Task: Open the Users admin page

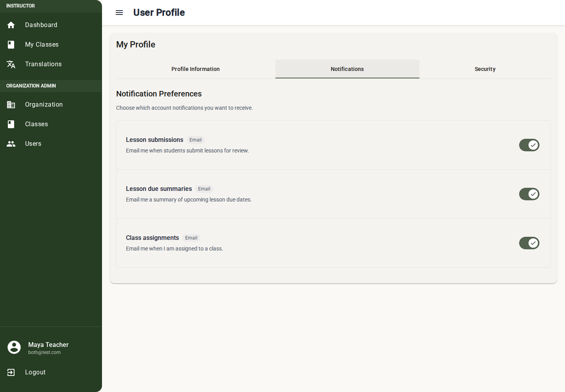Action: point(51,144)
